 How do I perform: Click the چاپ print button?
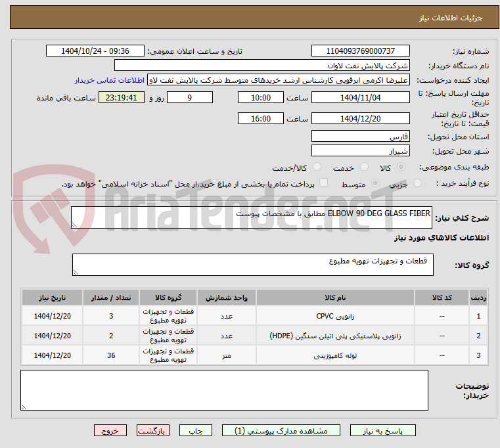(196, 430)
